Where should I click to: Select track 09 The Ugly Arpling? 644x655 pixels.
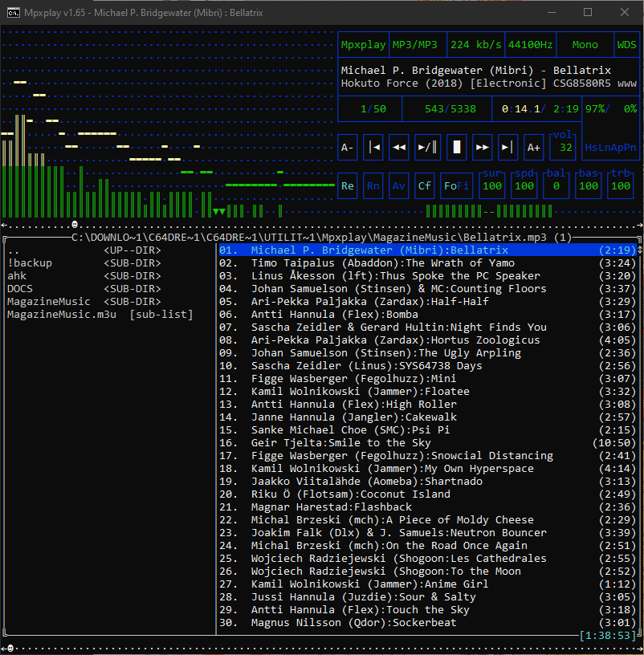(427, 353)
